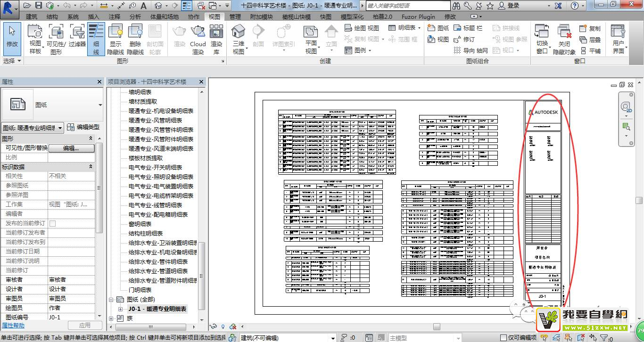Open the sheet instance selector dropdown
This screenshot has height=342, width=644.
coord(60,128)
